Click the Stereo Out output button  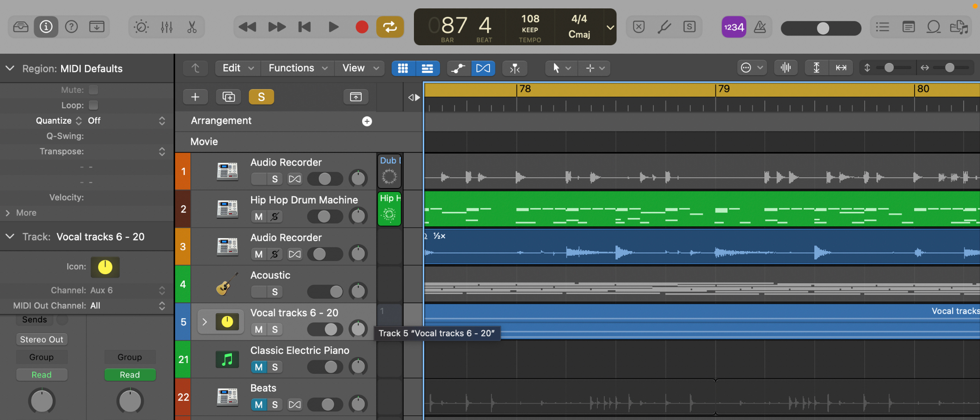(x=42, y=339)
